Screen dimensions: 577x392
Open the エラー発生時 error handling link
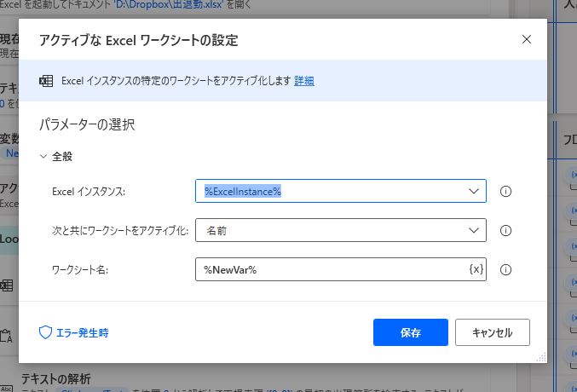74,332
